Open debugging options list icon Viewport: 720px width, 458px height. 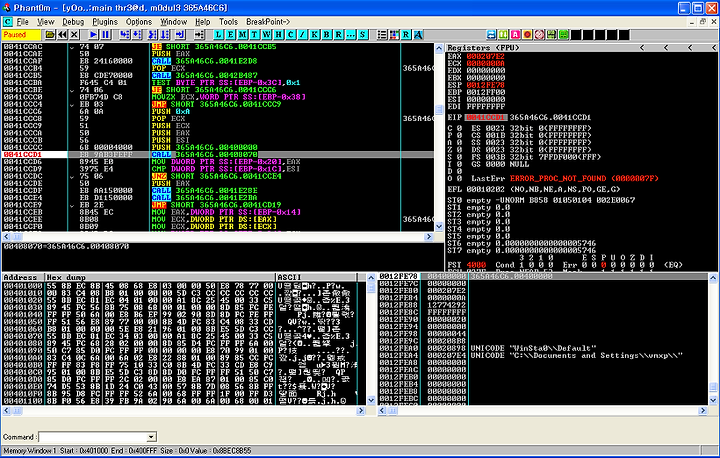tap(382, 34)
